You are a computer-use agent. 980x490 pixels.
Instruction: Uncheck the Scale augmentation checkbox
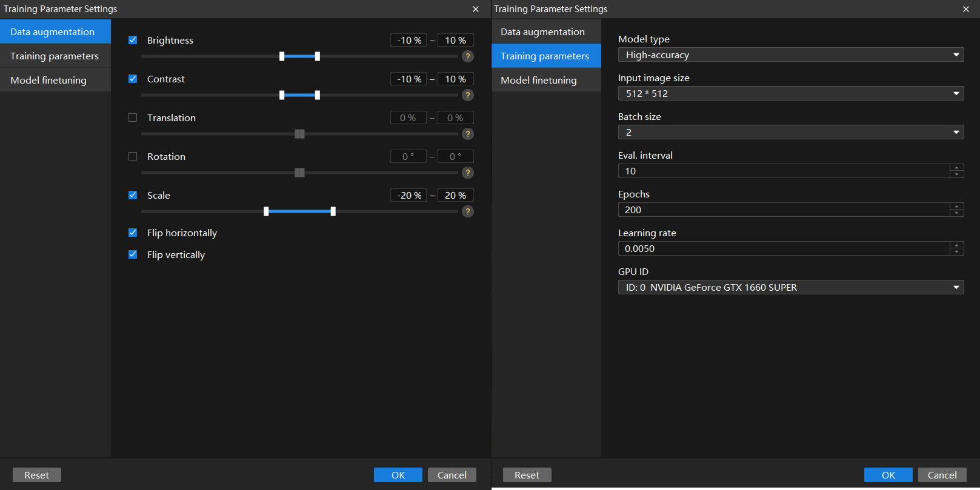click(133, 195)
